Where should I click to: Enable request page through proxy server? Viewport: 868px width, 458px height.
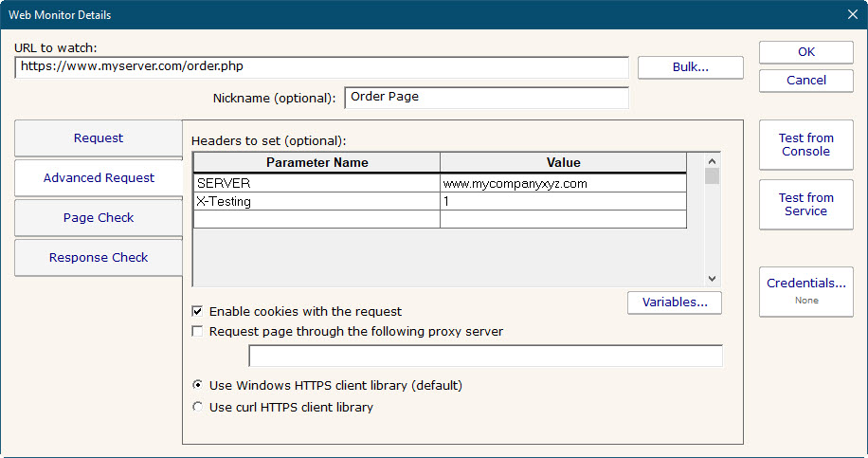coord(198,332)
